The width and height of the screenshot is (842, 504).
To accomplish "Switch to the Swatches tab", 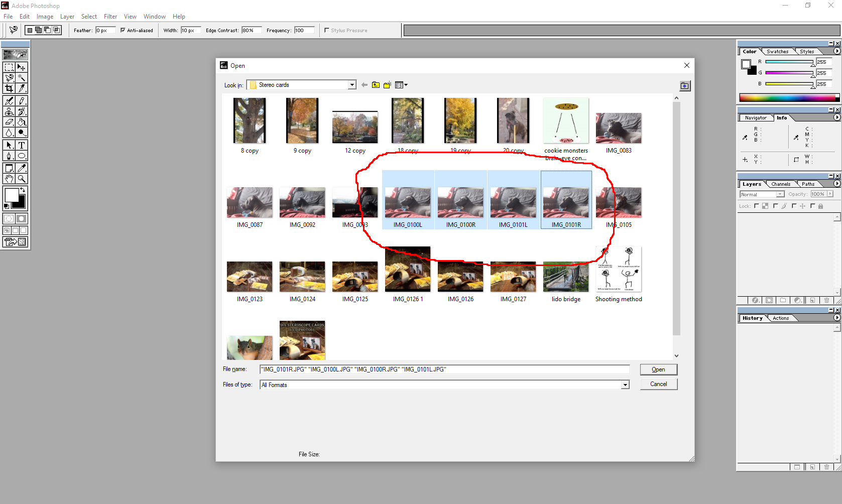I will tap(777, 52).
